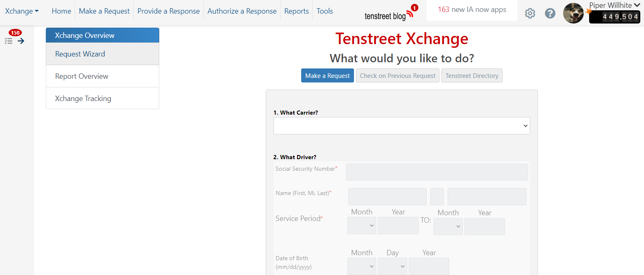The image size is (644, 275).
Task: Click Service Period end Year field
Action: pos(485,226)
